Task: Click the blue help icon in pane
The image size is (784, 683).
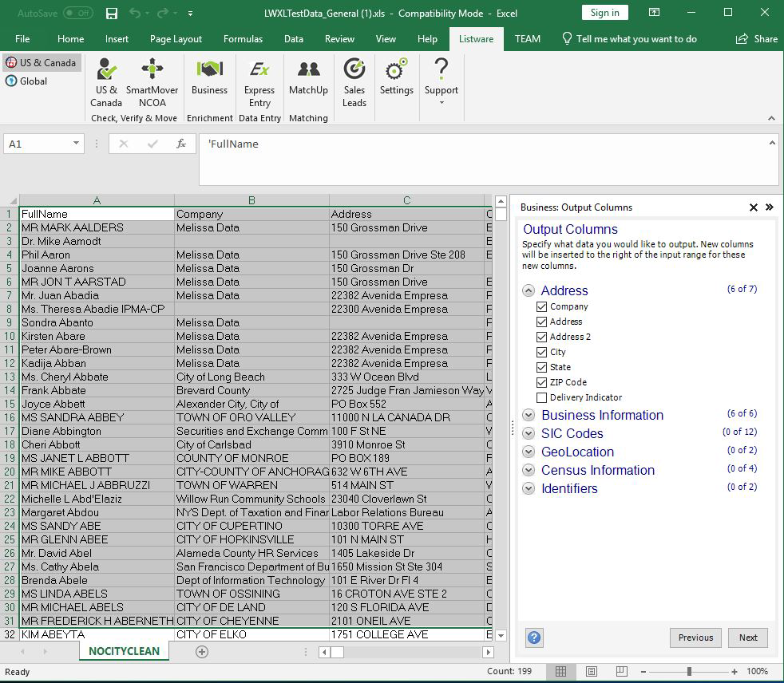Action: pyautogui.click(x=534, y=638)
